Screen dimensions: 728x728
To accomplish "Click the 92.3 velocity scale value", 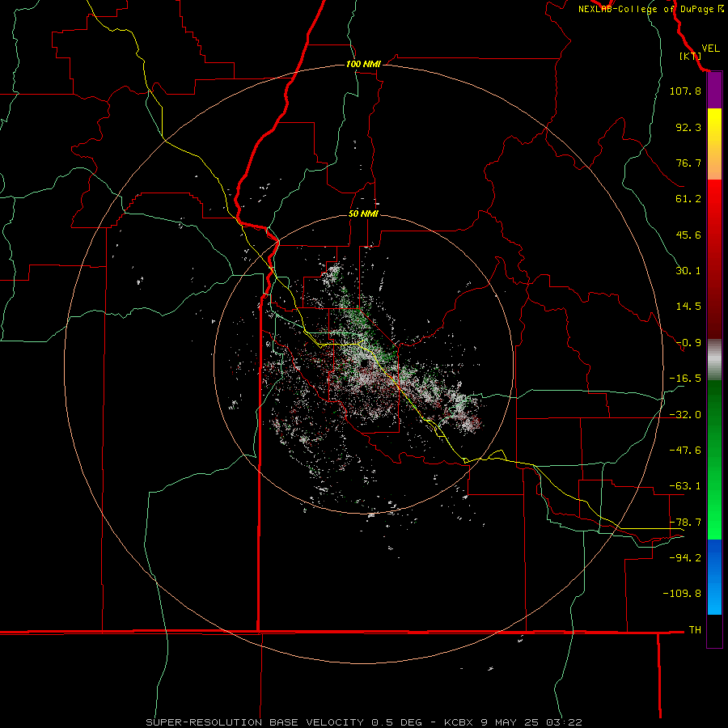I will [688, 127].
